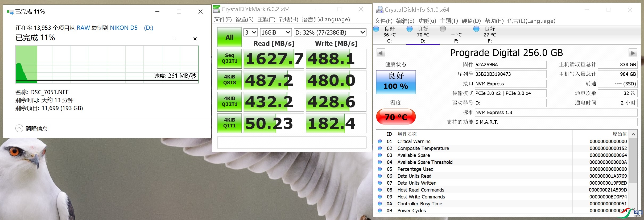Click the CrystalDiskMark title bar app icon
644x220 pixels.
(x=217, y=9)
